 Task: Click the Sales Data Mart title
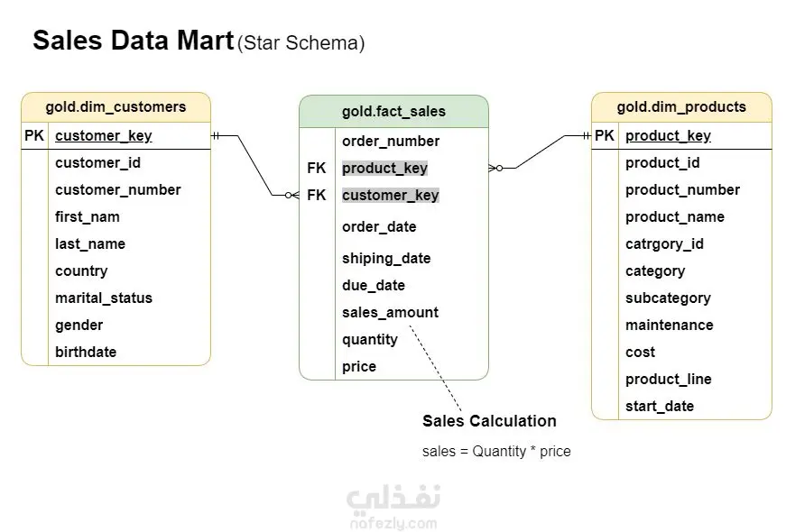(133, 41)
